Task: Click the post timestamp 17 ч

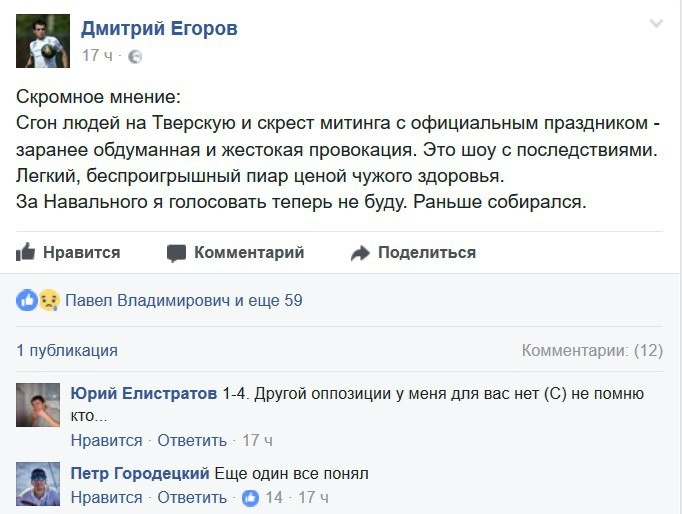Action: pos(99,56)
